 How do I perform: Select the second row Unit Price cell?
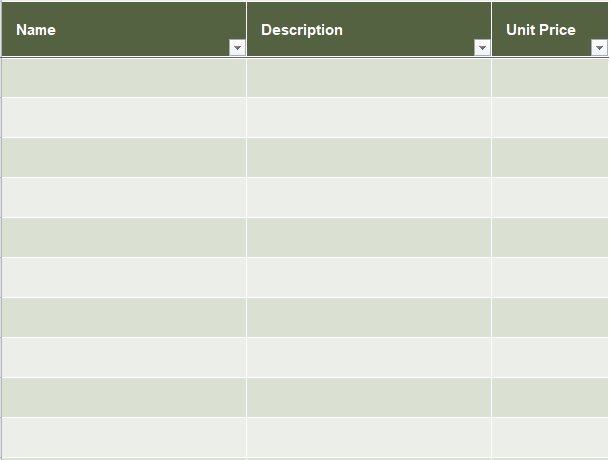coord(550,117)
